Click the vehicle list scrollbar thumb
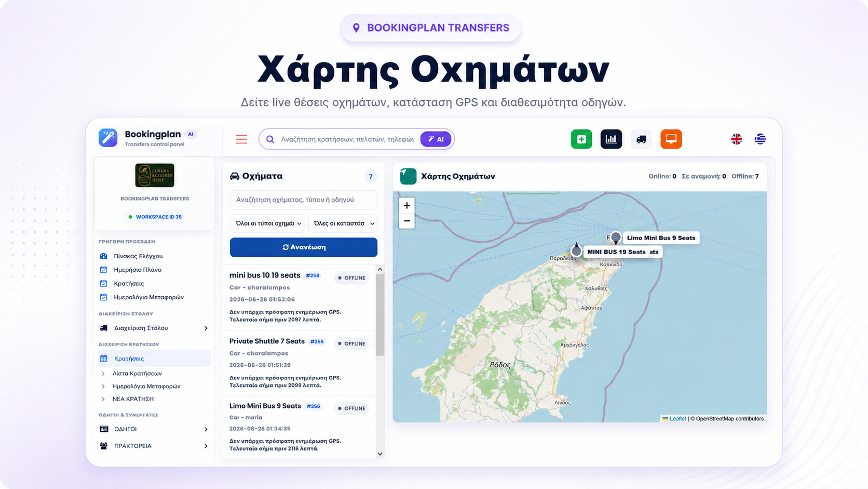Viewport: 868px width, 489px height. coord(380,315)
